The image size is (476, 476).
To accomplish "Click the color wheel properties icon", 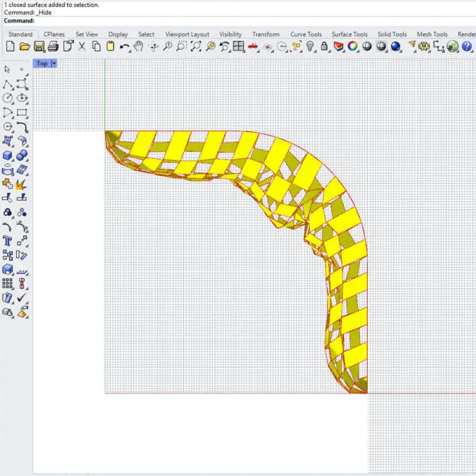I will click(353, 46).
